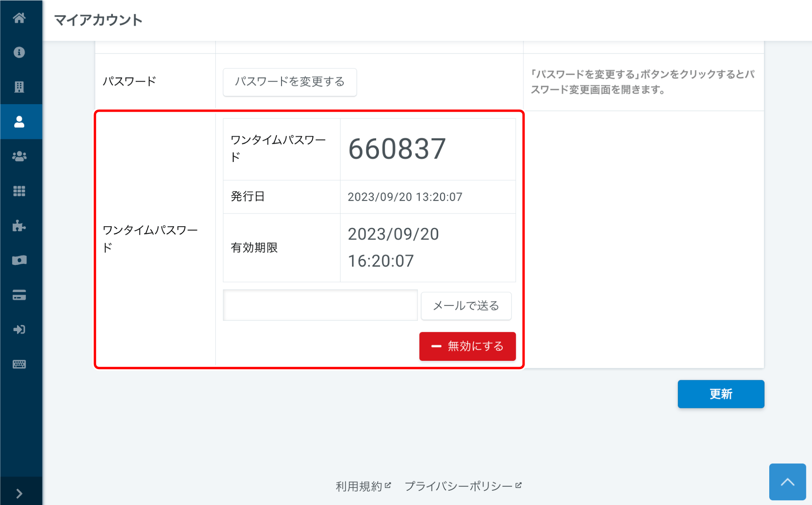Click the banknote billing icon

coord(19,260)
